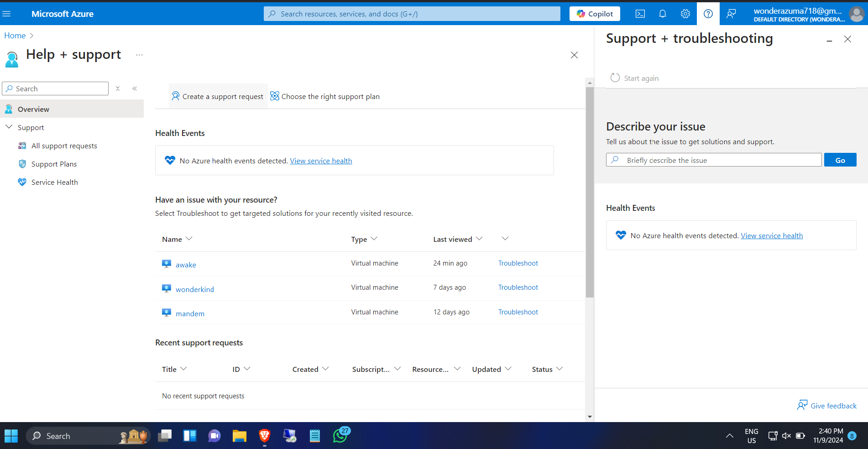Close the Help + support blade
The image size is (868, 449).
pyautogui.click(x=574, y=55)
